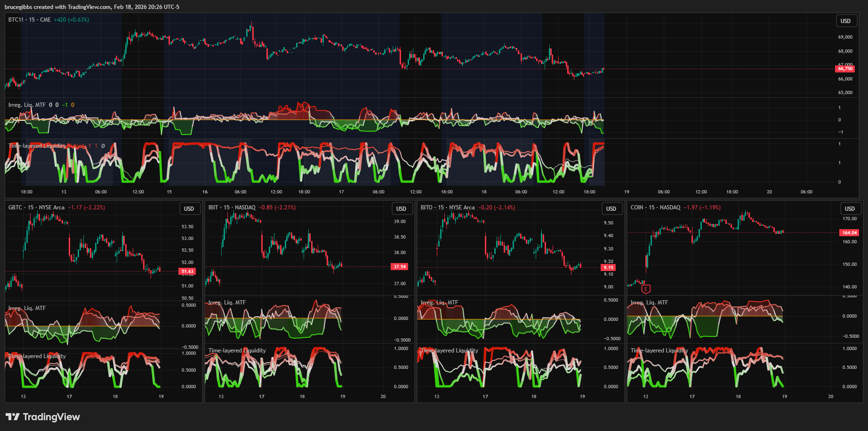868x431 pixels.
Task: Expand the USD currency selector on BITO chart
Action: click(611, 209)
